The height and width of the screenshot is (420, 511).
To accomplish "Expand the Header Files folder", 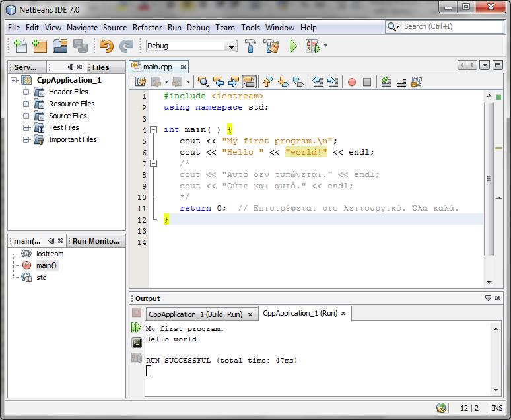I will pyautogui.click(x=26, y=92).
